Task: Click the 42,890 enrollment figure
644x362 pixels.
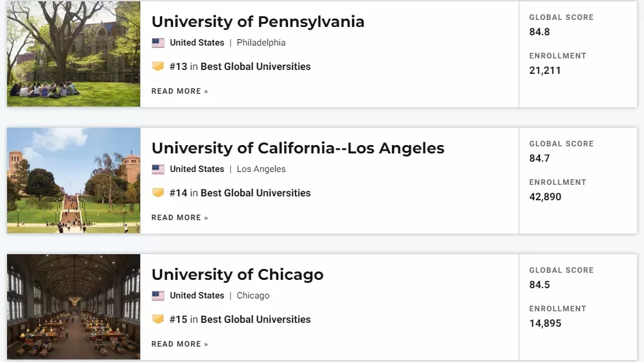Action: click(x=545, y=197)
